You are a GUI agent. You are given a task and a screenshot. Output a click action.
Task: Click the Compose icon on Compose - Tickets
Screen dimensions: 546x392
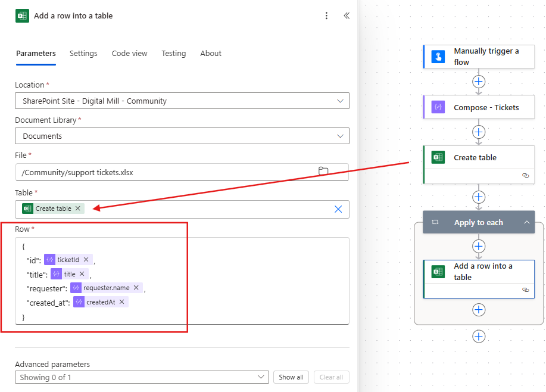(436, 107)
